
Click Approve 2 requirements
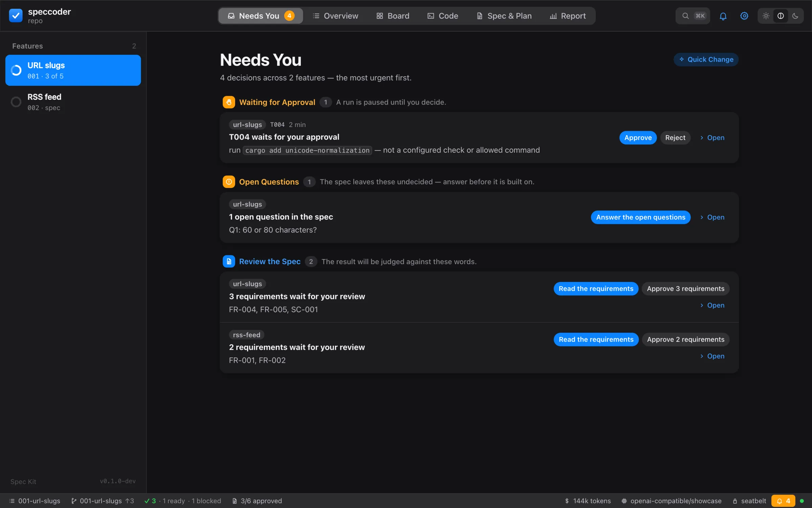click(x=685, y=339)
